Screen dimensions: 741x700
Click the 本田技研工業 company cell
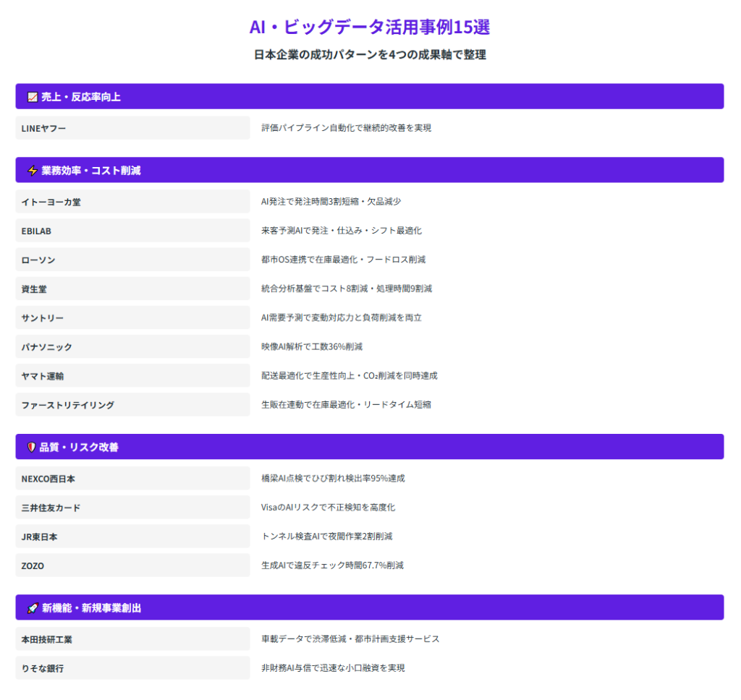coord(132,639)
